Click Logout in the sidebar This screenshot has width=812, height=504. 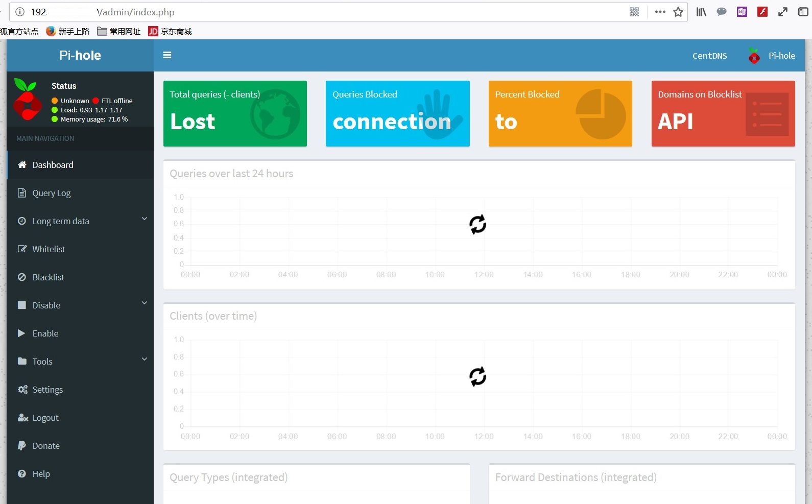pyautogui.click(x=80, y=418)
